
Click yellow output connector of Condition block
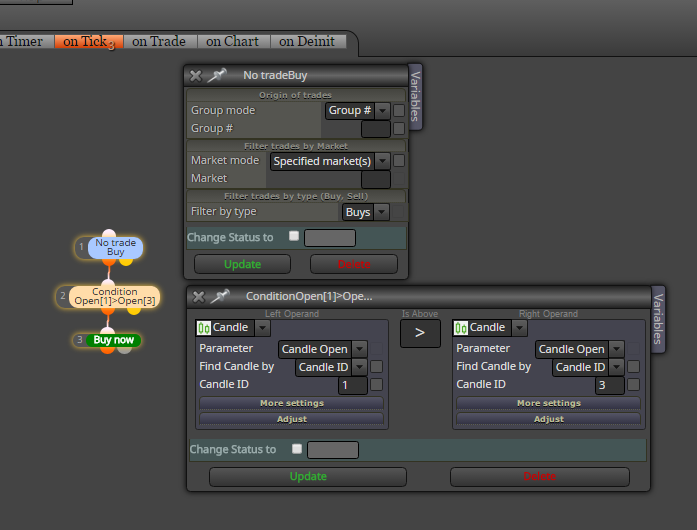134,310
